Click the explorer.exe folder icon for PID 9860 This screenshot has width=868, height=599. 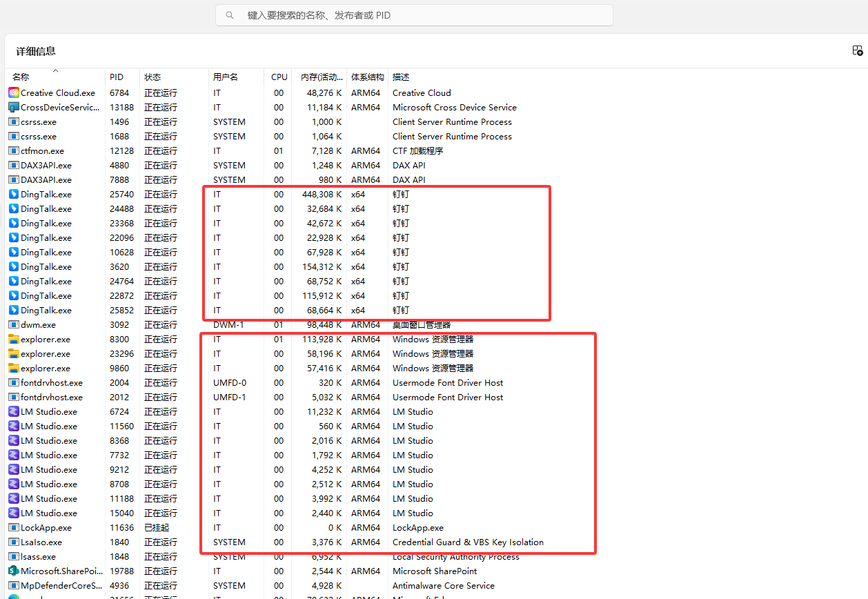[x=14, y=368]
